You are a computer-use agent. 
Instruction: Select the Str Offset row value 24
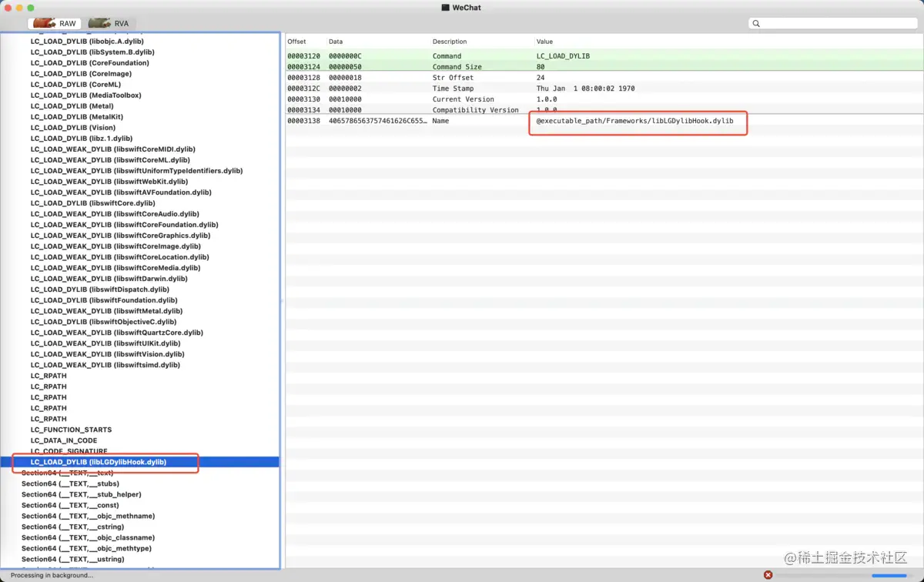[541, 78]
